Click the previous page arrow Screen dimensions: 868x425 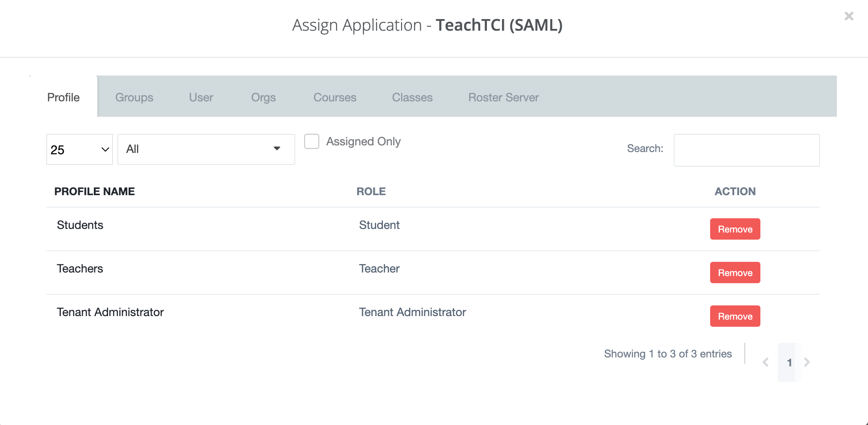(x=765, y=362)
